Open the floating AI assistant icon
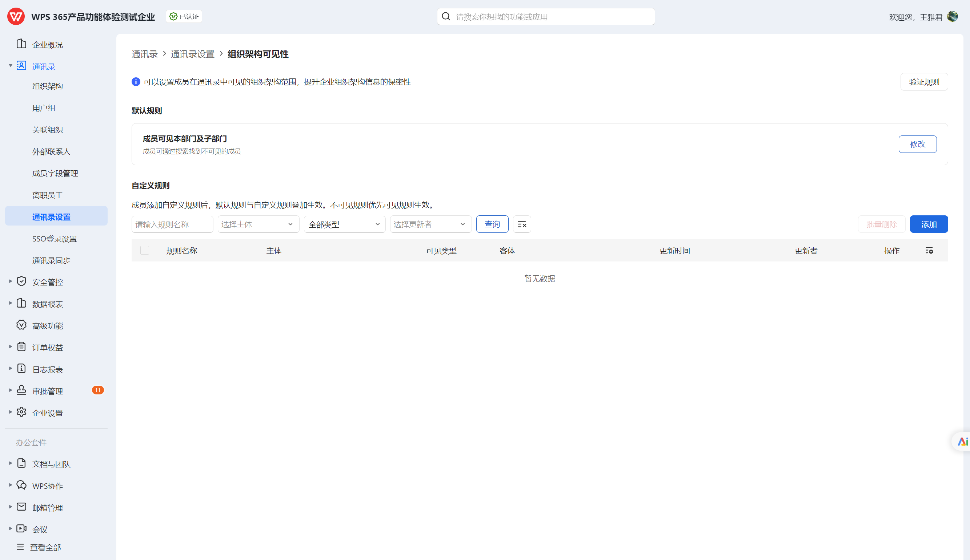The image size is (970, 560). [962, 442]
